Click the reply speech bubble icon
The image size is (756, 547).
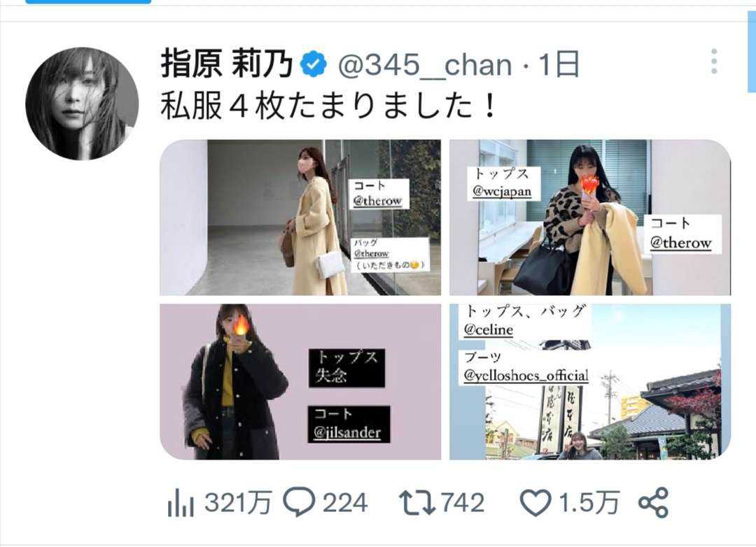point(299,502)
